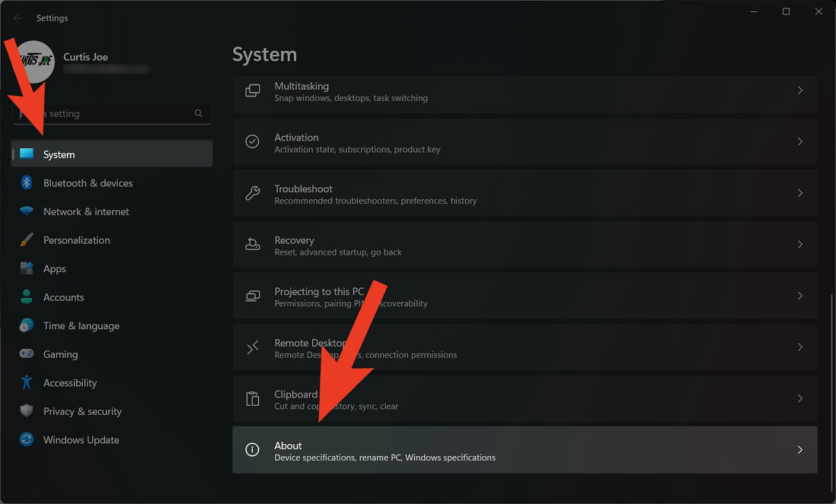Click the Windows Update sync icon
Image resolution: width=836 pixels, height=504 pixels.
(26, 440)
